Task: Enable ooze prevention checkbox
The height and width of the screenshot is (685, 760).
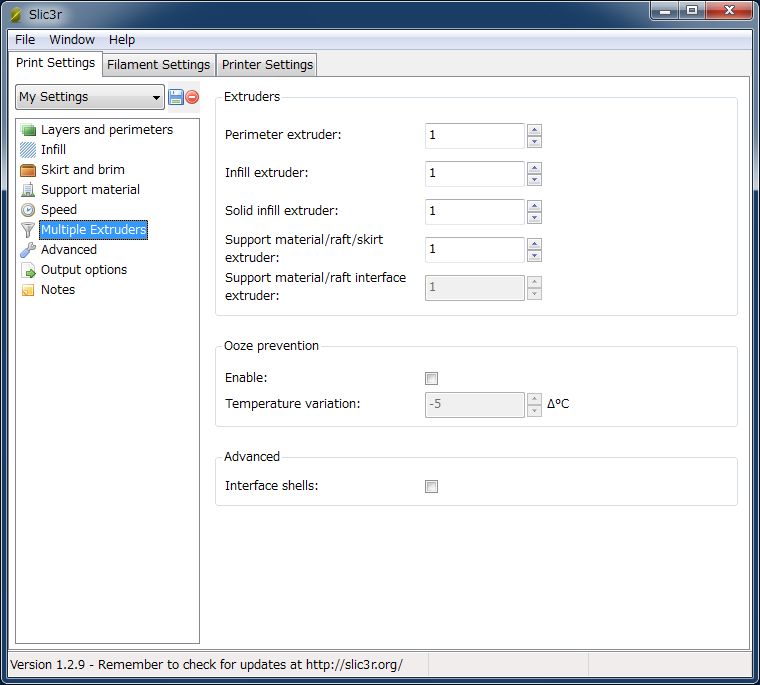Action: click(x=431, y=378)
